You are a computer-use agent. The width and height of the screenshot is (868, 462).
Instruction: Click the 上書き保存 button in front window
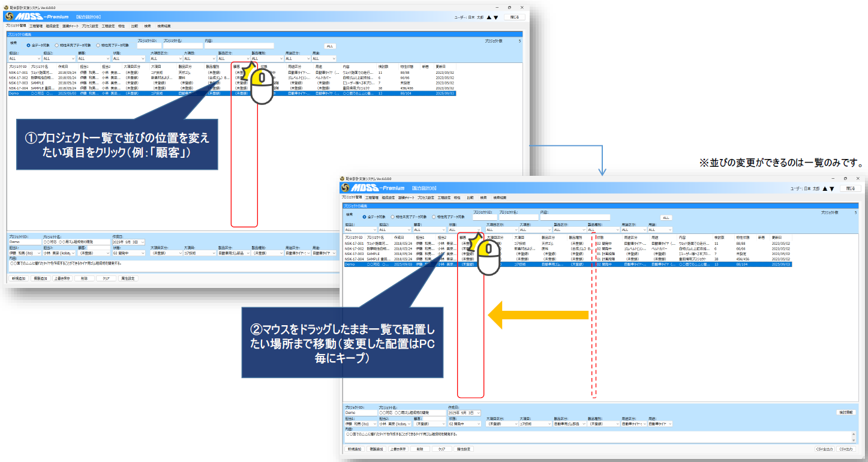pos(398,449)
